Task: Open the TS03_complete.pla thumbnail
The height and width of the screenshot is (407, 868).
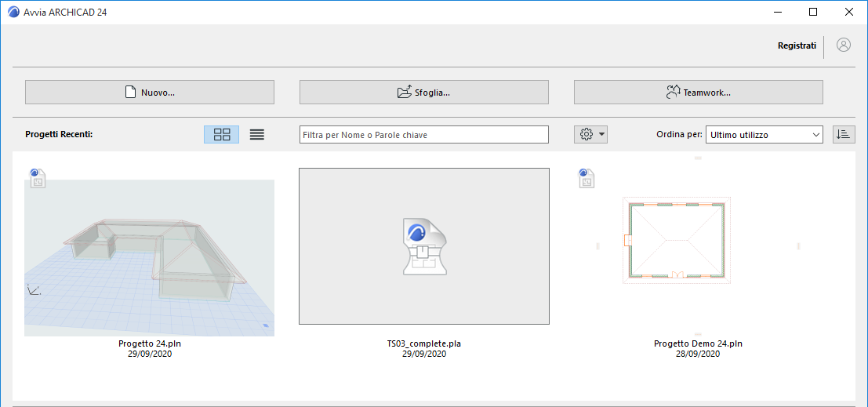Action: pyautogui.click(x=424, y=246)
